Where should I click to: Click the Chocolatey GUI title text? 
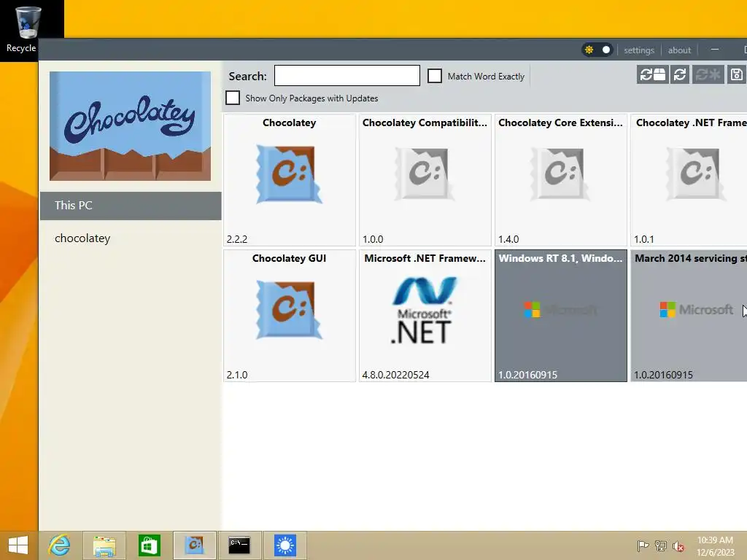coord(289,258)
